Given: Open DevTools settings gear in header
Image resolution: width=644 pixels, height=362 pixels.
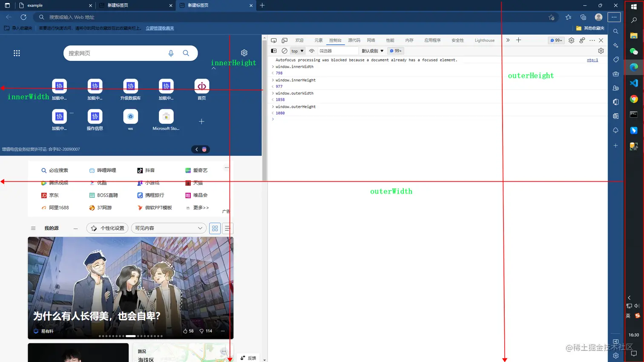Looking at the screenshot, I should pyautogui.click(x=571, y=40).
